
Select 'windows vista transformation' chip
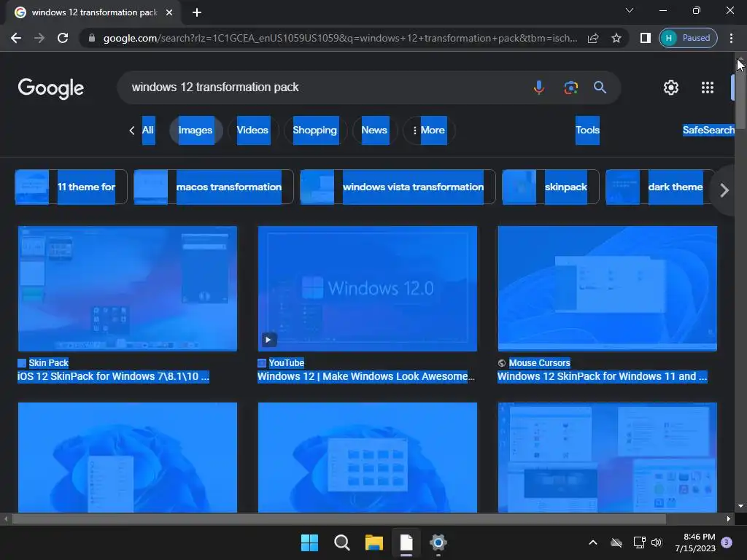coord(398,187)
